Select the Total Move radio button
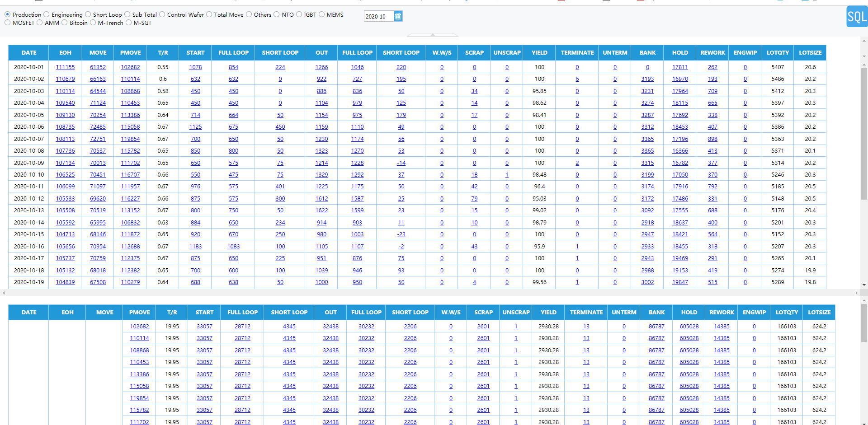 point(209,14)
